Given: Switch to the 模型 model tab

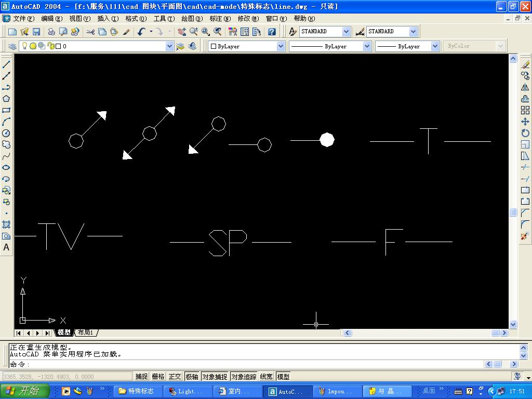Looking at the screenshot, I should [x=64, y=332].
